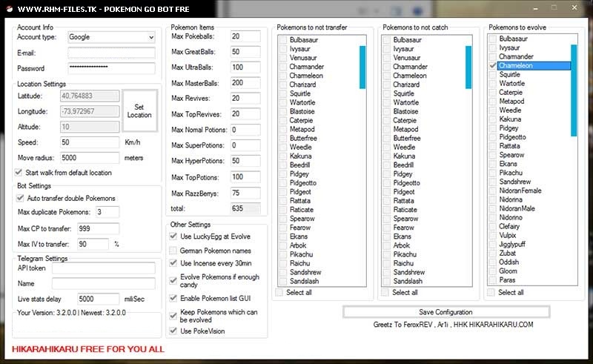Toggle Start walk from default location
Image resolution: width=593 pixels, height=364 pixels.
[18, 173]
